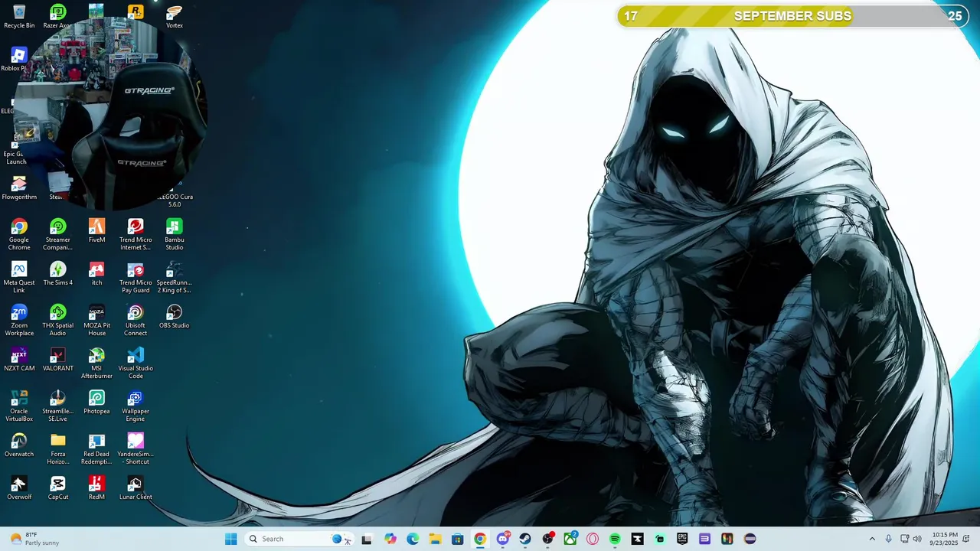Launch Google Chrome from the desktop
Screen dimensions: 980x551
[x=19, y=234]
